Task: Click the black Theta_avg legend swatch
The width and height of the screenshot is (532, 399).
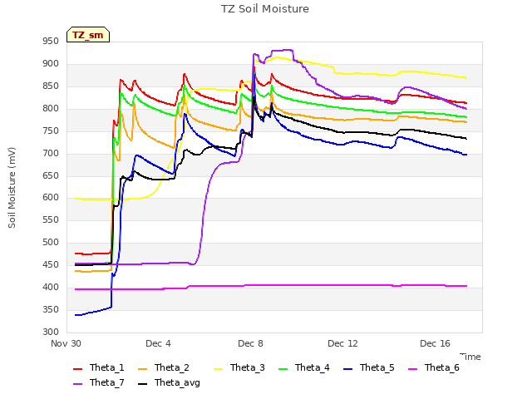Action: tap(142, 384)
